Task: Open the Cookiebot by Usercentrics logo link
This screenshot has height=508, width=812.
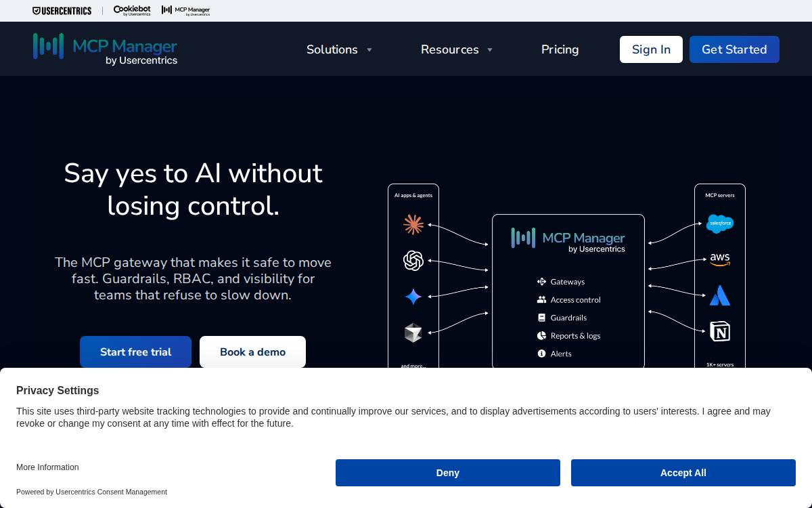Action: pyautogui.click(x=132, y=11)
